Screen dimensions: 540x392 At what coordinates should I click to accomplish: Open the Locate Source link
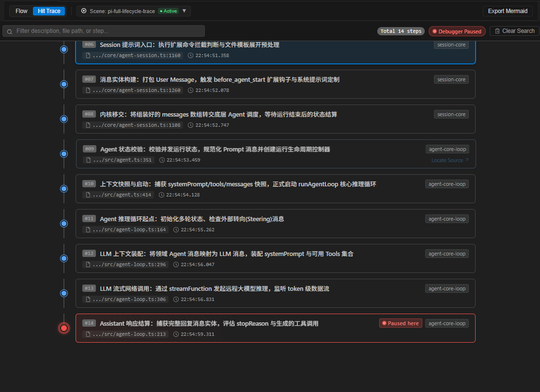pos(450,160)
